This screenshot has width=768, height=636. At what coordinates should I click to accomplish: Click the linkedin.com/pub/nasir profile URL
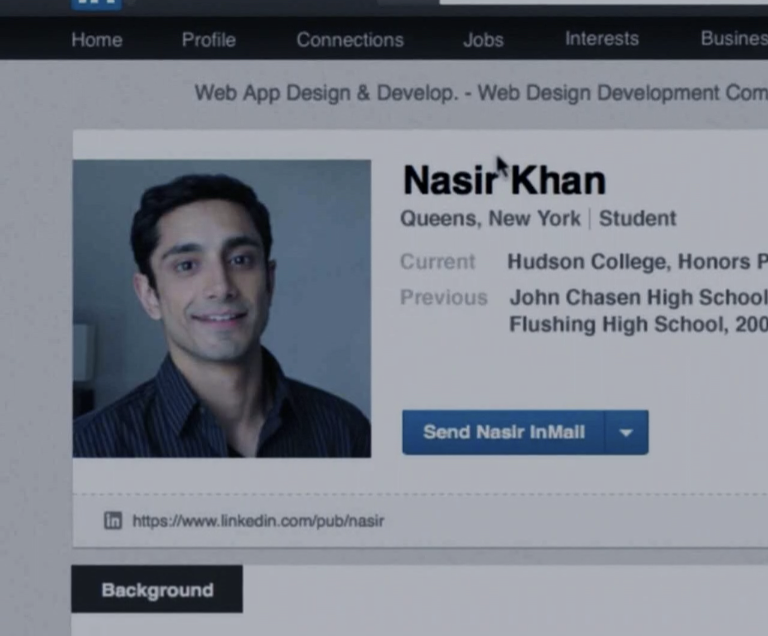(258, 520)
